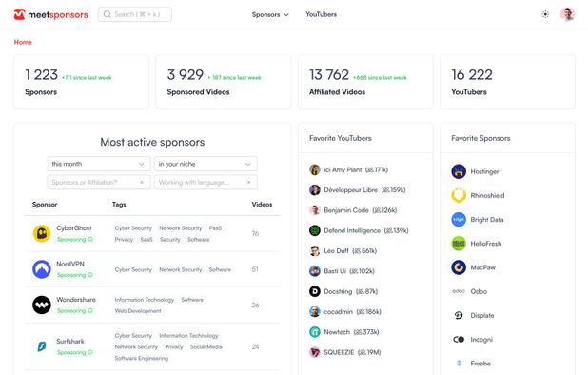
Task: Focus the Search input field
Action: 135,14
